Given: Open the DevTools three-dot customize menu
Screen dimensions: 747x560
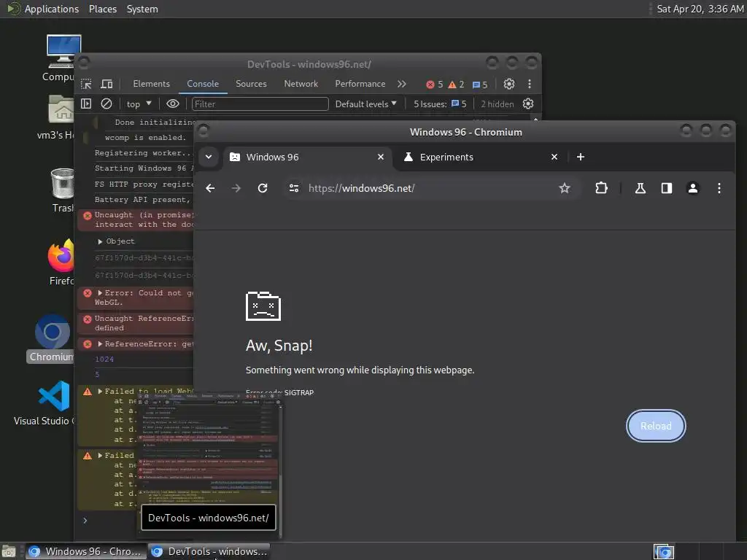Looking at the screenshot, I should click(x=530, y=85).
